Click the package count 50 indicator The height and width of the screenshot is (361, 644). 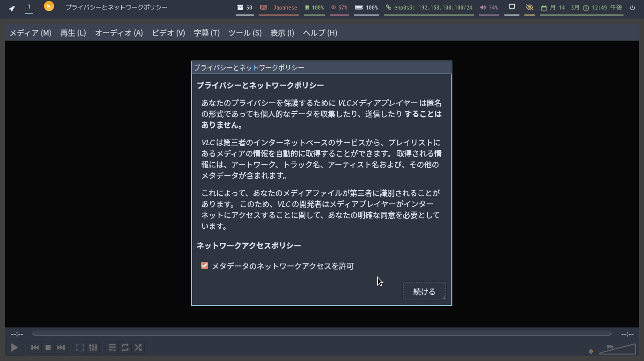(245, 8)
